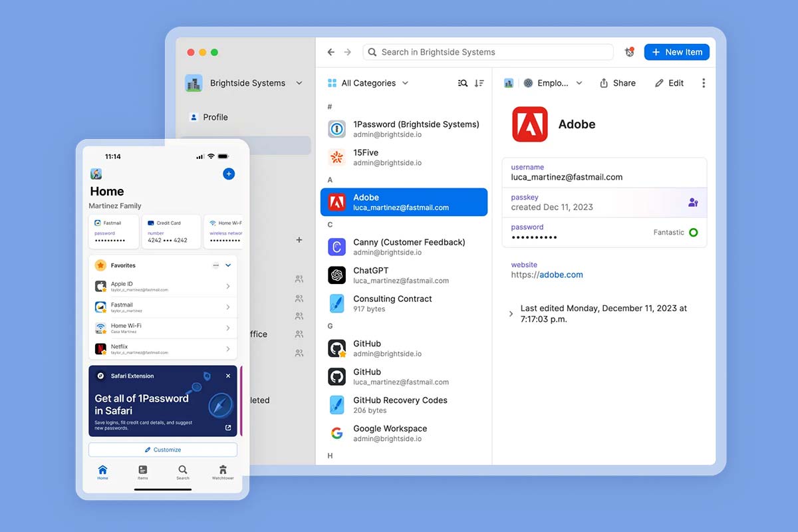Expand the Brightside Systems account dropdown

point(299,83)
